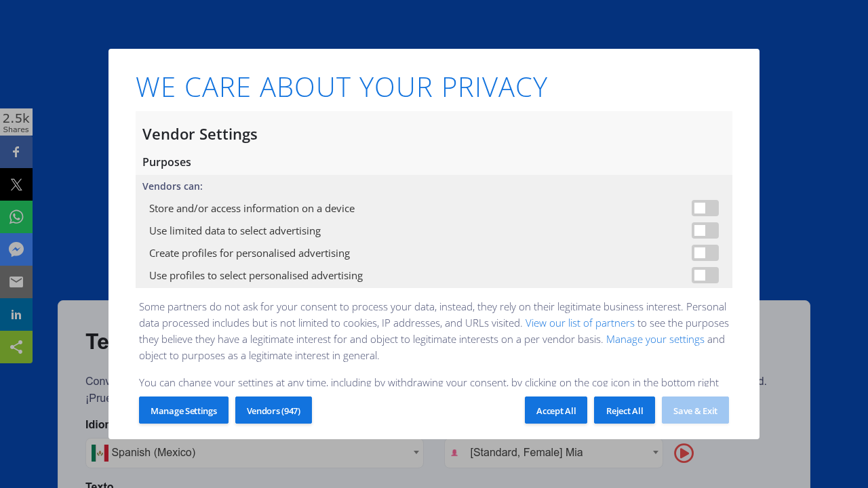Screen dimensions: 868x488
Task: Expand the Mia voice selection dropdown
Action: click(553, 453)
